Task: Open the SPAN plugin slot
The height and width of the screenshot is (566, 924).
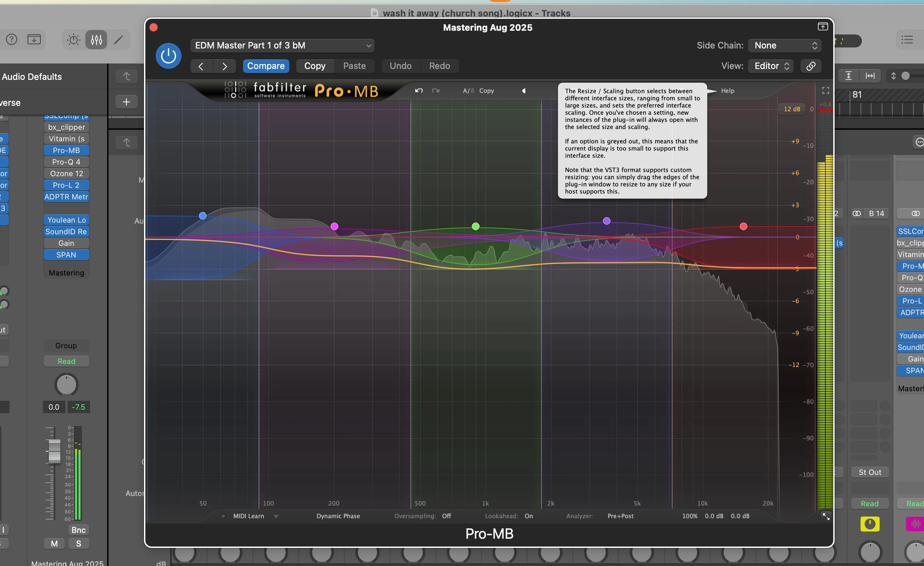Action: pyautogui.click(x=66, y=255)
